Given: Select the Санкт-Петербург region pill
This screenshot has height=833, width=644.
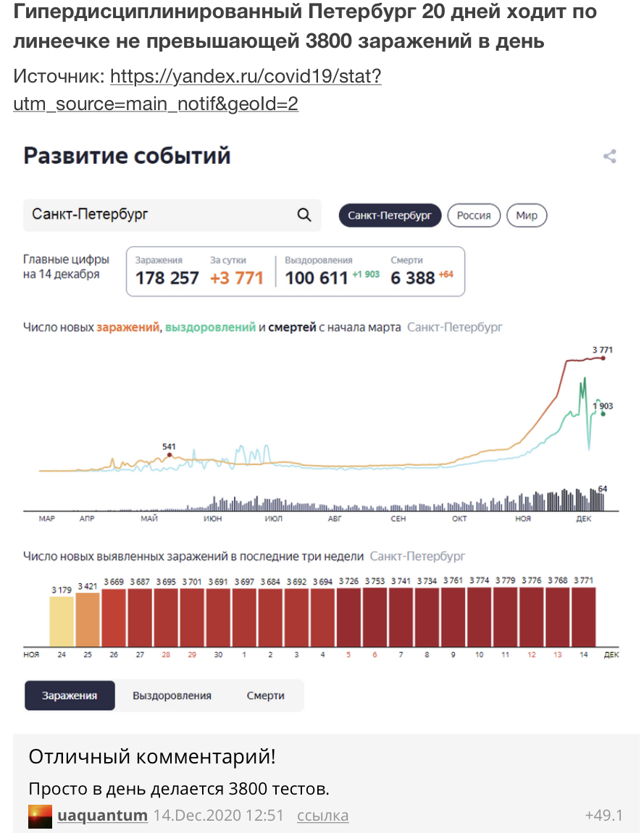Looking at the screenshot, I should (390, 216).
